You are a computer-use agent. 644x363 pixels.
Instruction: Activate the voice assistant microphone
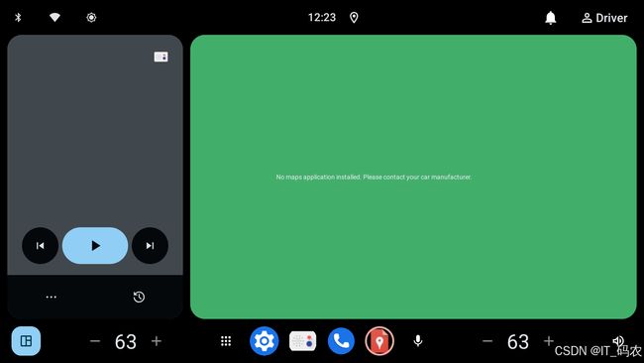coord(418,341)
